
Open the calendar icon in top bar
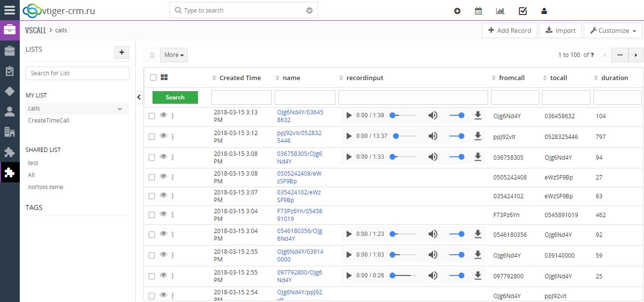[x=478, y=11]
